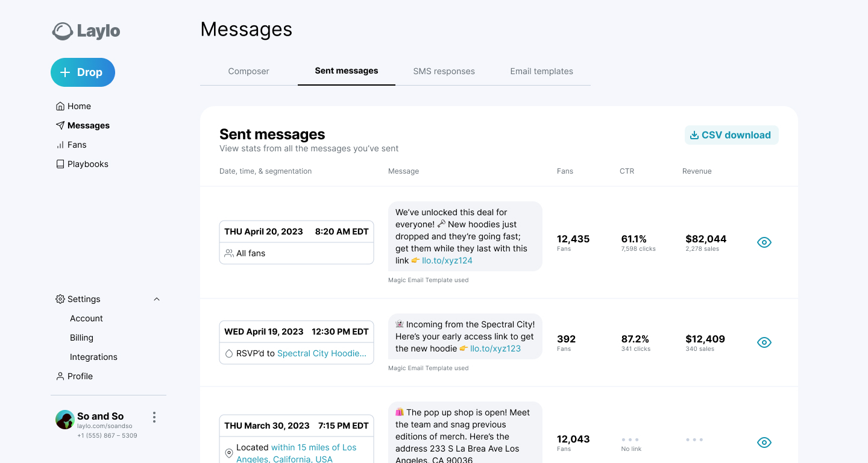
Task: Open Spectral City Hoodie segmentation link
Action: [x=321, y=353]
